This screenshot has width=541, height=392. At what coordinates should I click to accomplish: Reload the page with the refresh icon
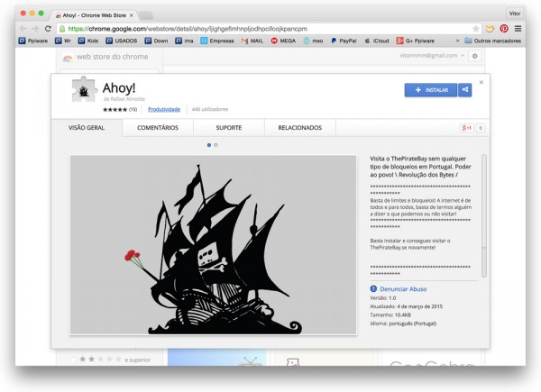click(x=48, y=29)
